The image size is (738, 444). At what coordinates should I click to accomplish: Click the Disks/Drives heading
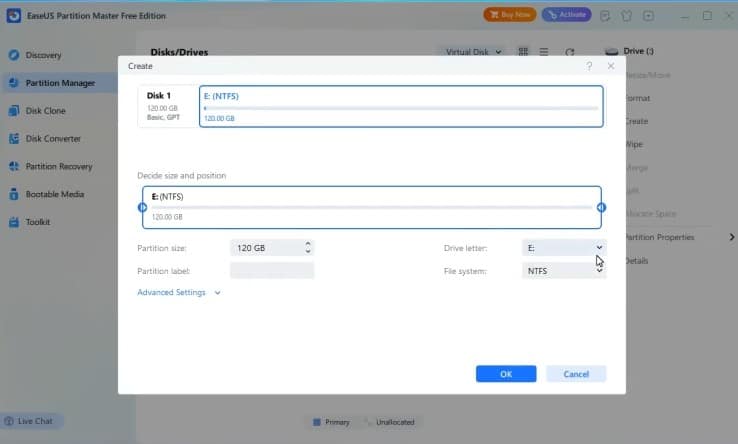(179, 52)
